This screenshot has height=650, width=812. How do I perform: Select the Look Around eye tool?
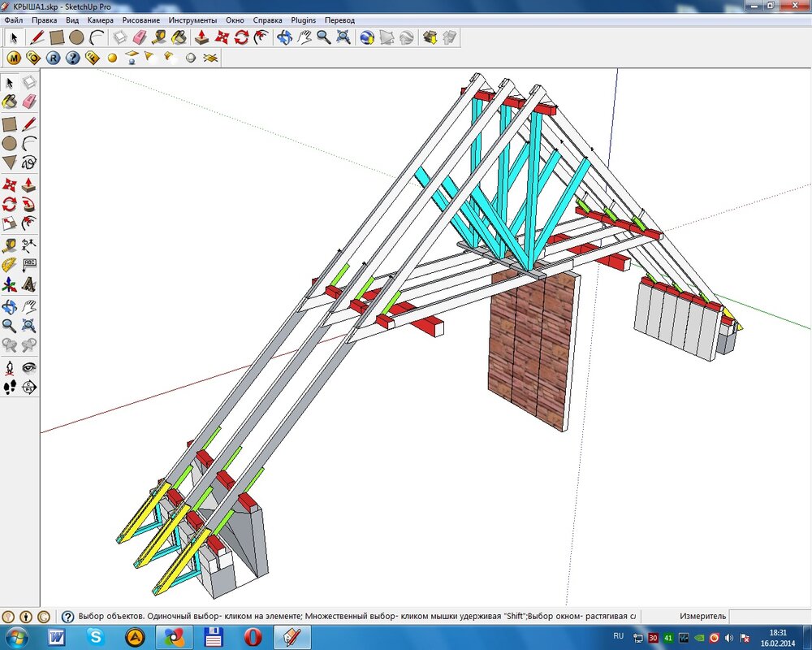[x=29, y=367]
